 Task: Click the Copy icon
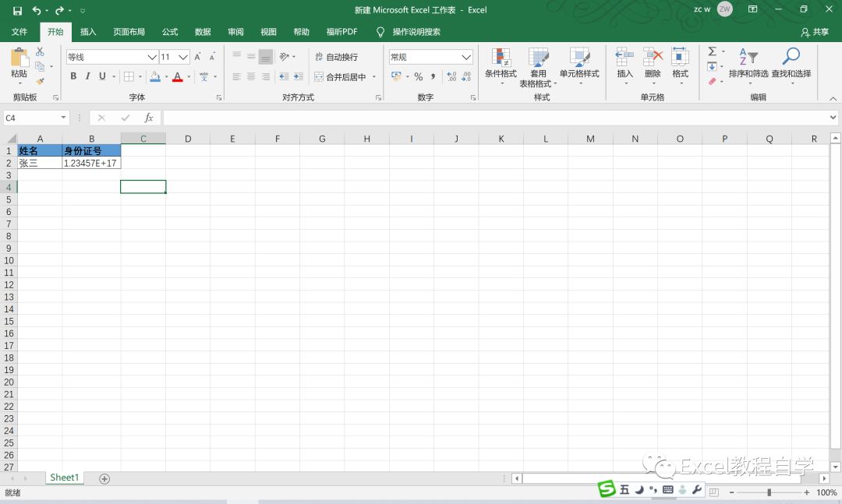tap(40, 66)
